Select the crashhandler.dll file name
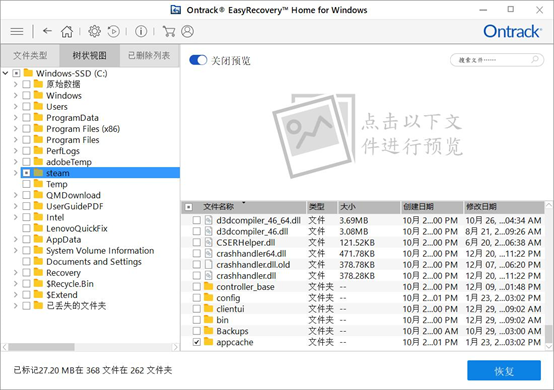The image size is (554, 390). click(x=246, y=276)
